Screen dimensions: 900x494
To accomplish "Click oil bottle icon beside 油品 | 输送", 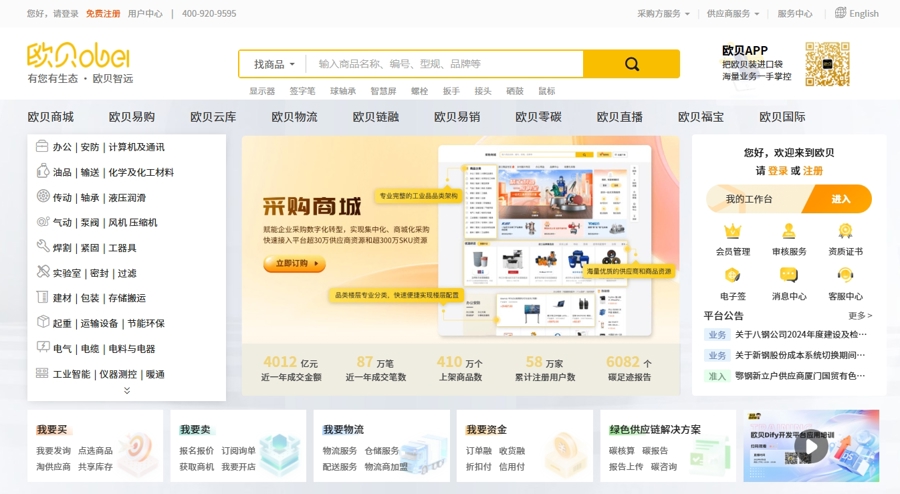I will 42,171.
